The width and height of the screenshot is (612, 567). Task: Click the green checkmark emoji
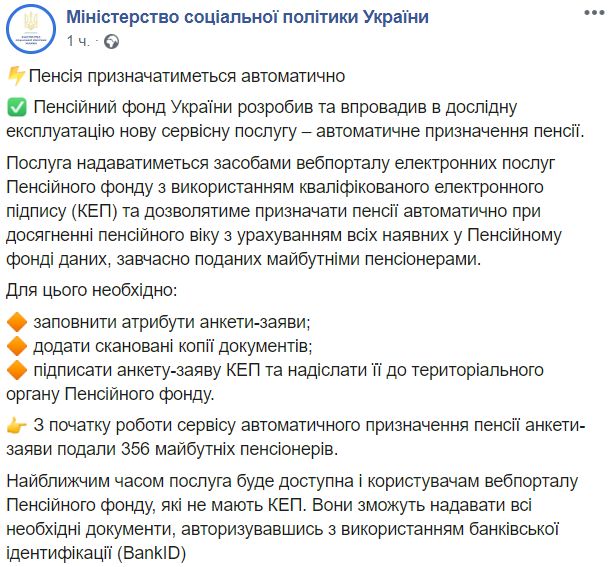tap(15, 108)
